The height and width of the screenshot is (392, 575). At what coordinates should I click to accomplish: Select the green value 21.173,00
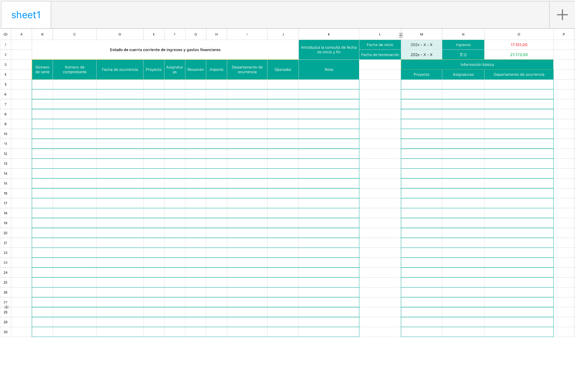(519, 55)
